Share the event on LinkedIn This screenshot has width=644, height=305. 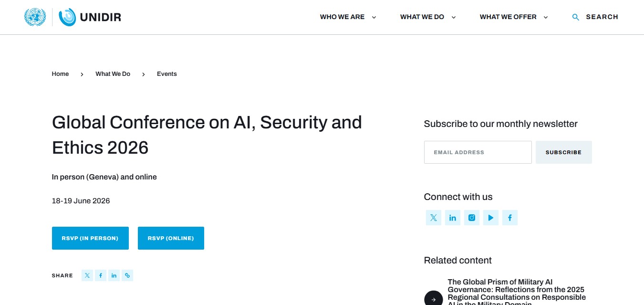(x=114, y=275)
